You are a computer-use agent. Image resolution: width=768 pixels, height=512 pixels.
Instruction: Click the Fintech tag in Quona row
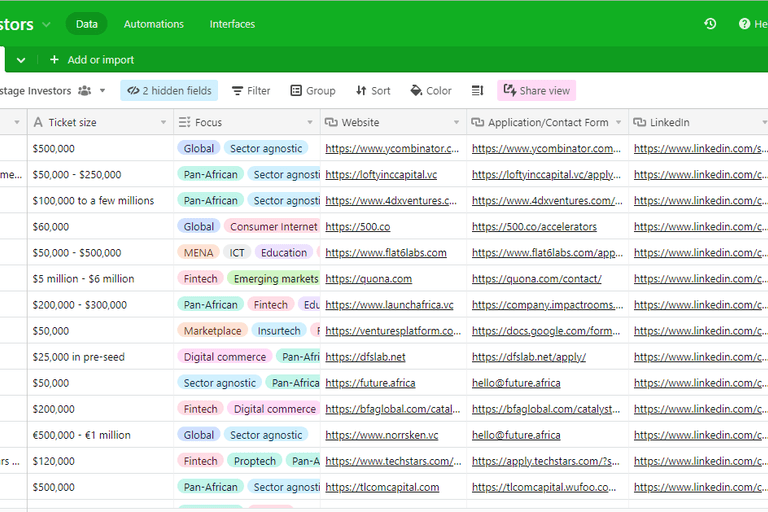[200, 279]
